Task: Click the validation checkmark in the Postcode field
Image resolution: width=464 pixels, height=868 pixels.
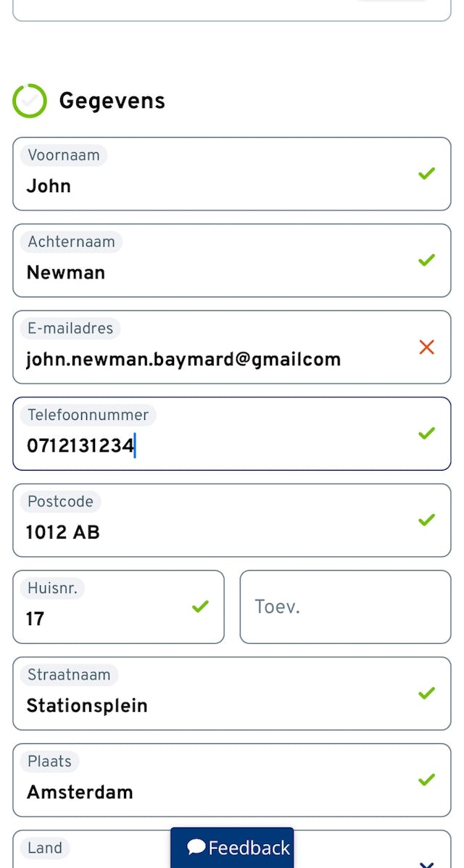Action: coord(426,520)
